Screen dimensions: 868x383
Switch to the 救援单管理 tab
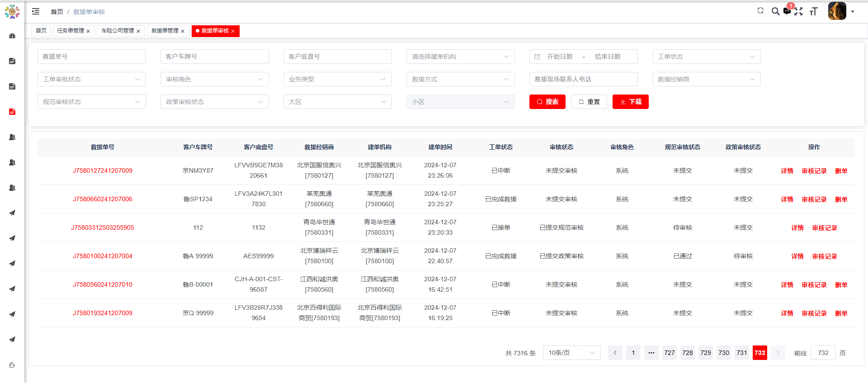(x=165, y=31)
